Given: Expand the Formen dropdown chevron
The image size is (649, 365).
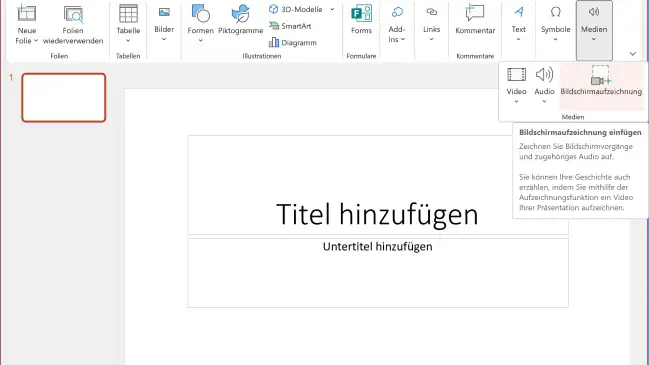Looking at the screenshot, I should point(200,41).
